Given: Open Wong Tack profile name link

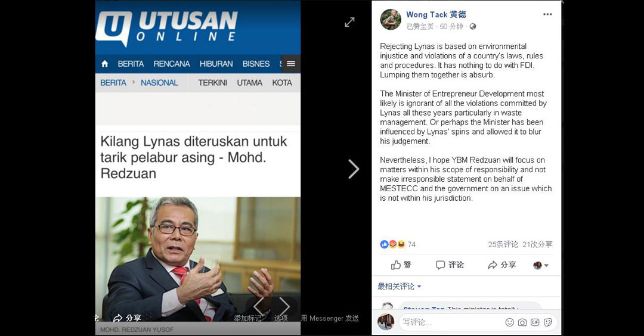Looking at the screenshot, I should tap(436, 14).
